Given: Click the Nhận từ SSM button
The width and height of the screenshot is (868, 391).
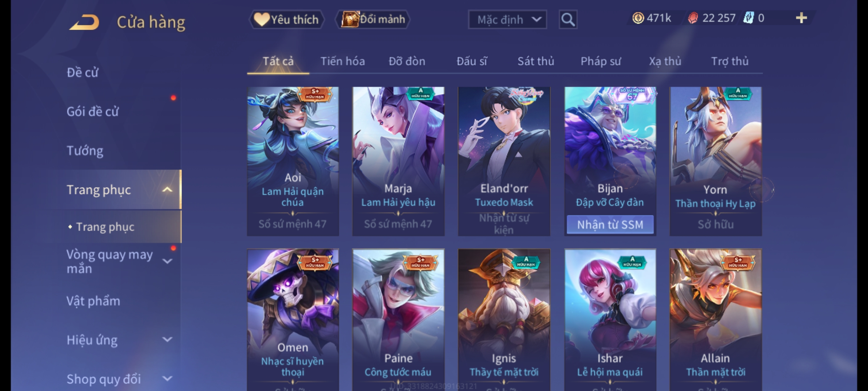Looking at the screenshot, I should click(x=610, y=225).
